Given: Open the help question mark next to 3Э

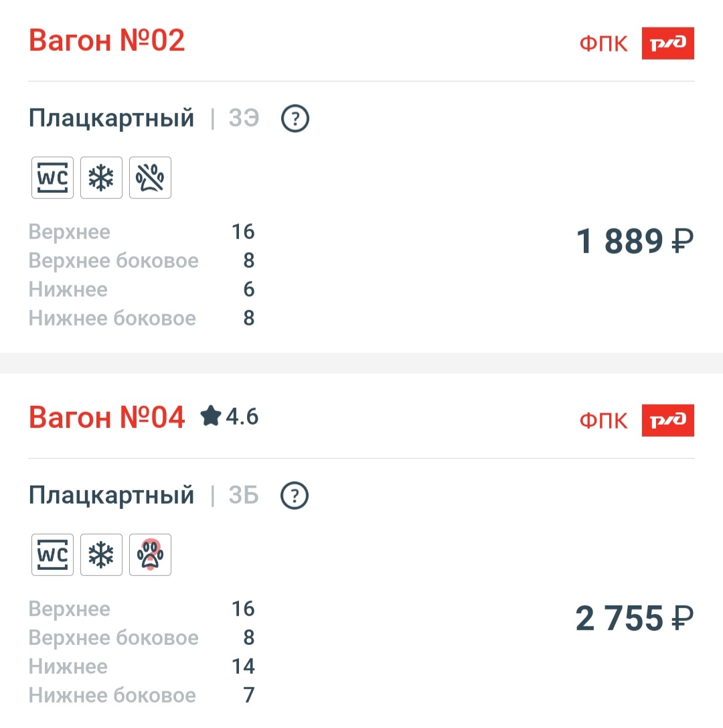Looking at the screenshot, I should 295,119.
